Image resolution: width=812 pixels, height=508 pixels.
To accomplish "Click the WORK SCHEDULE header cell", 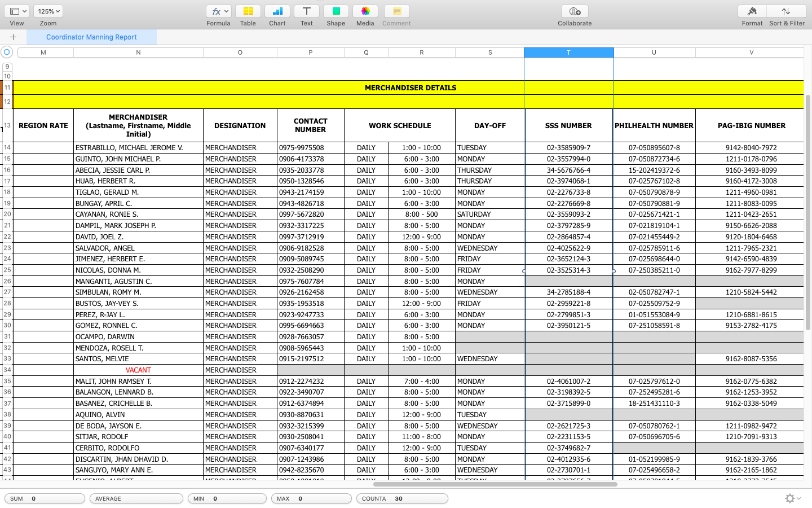I will tap(400, 126).
